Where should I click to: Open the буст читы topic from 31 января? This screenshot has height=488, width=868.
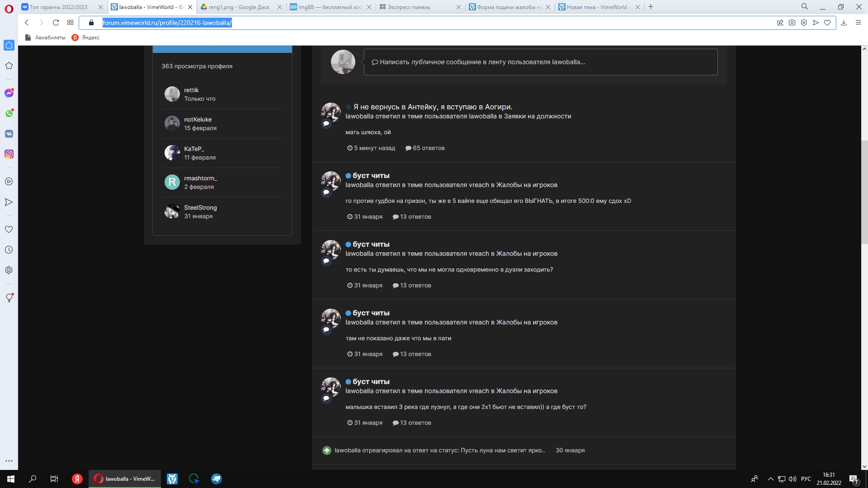point(371,176)
